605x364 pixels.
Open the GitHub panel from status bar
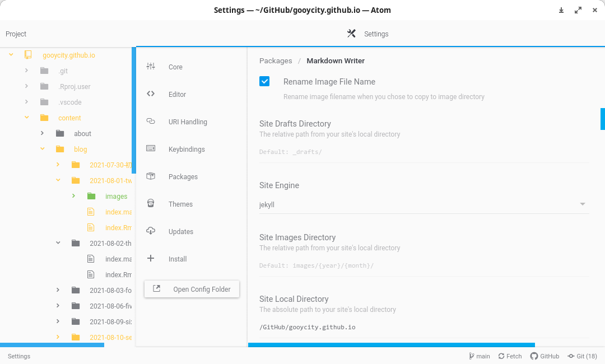click(545, 356)
